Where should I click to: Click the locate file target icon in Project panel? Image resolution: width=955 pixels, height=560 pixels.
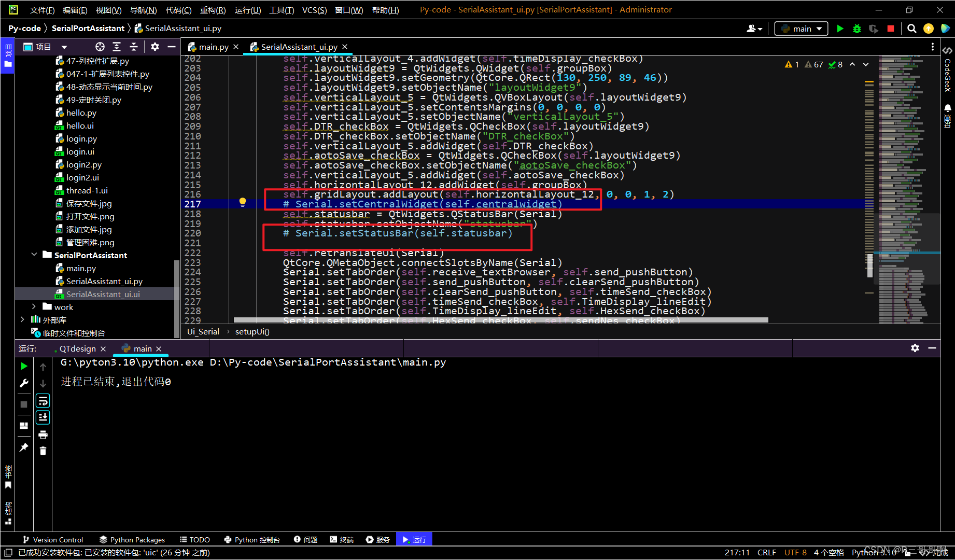[x=100, y=47]
